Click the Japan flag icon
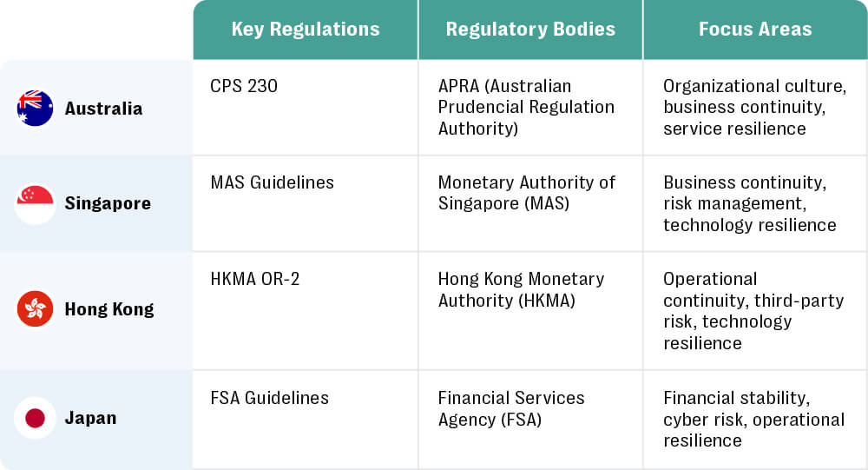 click(x=35, y=418)
